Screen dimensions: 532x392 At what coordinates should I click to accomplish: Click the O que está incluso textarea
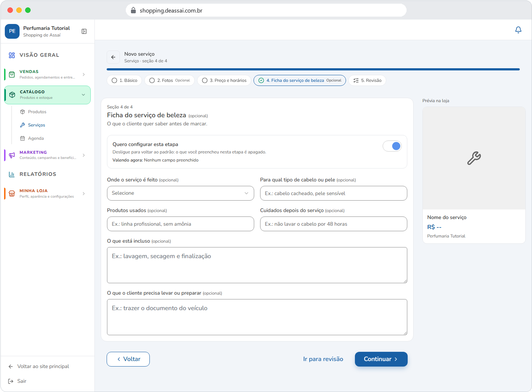click(257, 265)
